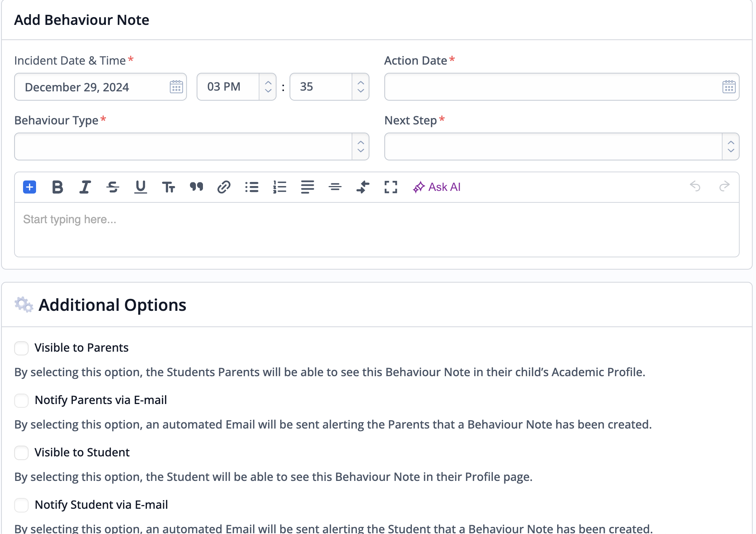Screen dimensions: 756x534
Task: Create a numbered list
Action: tap(280, 187)
